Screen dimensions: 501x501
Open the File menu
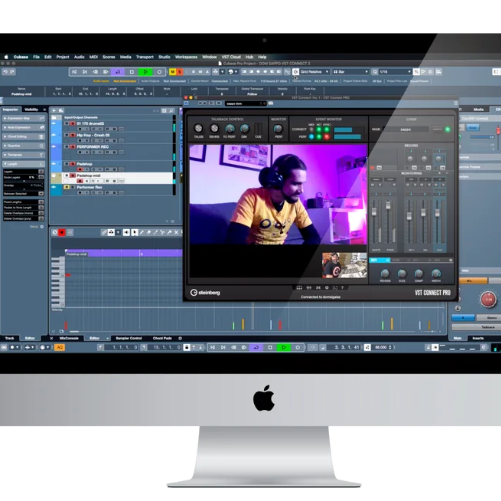36,57
